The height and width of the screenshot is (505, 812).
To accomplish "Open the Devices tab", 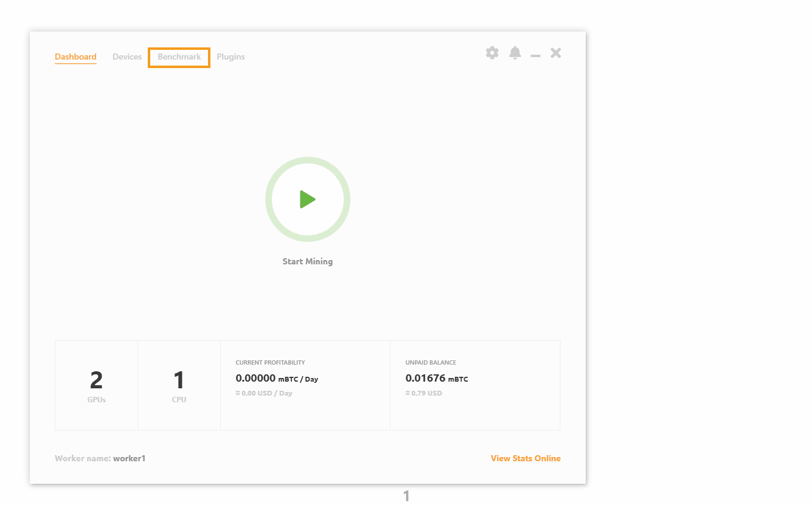I will 127,57.
